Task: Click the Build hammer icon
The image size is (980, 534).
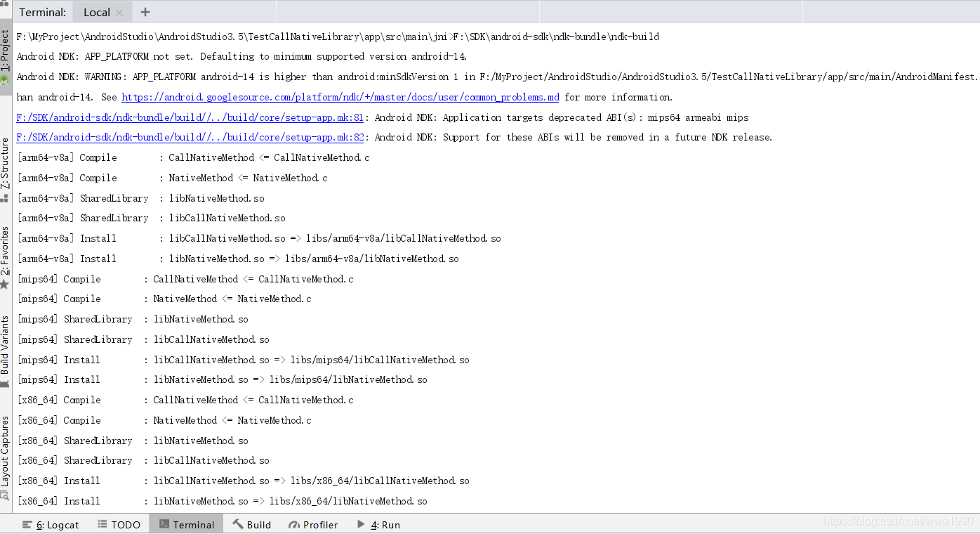Action: click(238, 524)
